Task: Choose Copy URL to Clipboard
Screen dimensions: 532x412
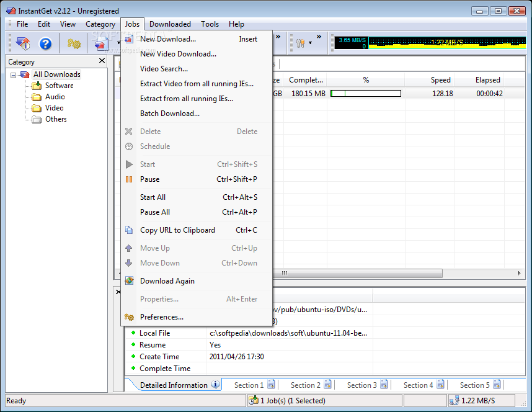Action: 197,230
